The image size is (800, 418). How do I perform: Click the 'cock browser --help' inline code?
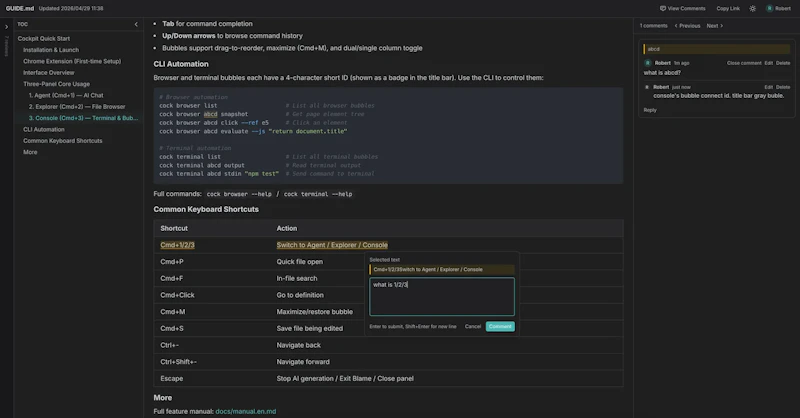[x=239, y=194]
